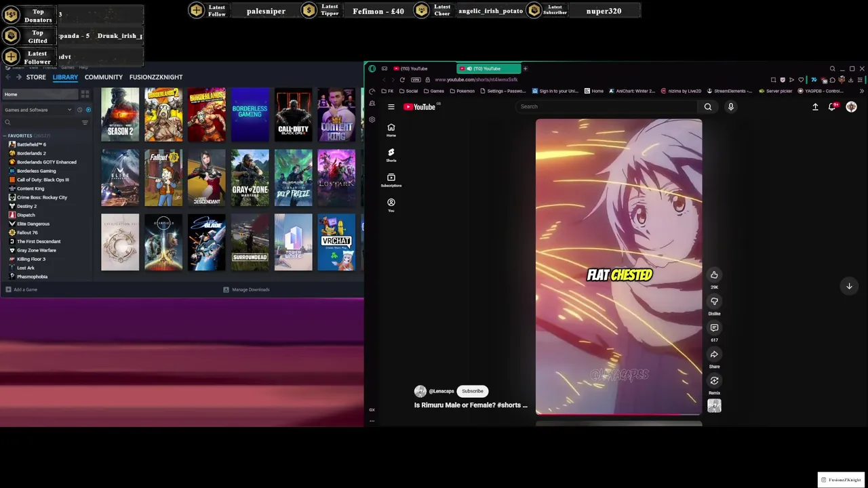Open Subscriptions in YouTube sidebar
The image size is (868, 488).
click(x=391, y=180)
